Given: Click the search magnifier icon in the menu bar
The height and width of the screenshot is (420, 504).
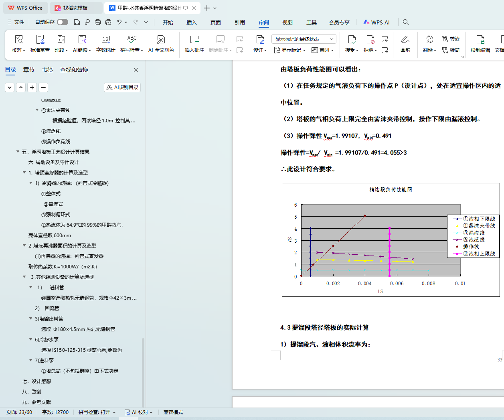Looking at the screenshot, I should [406, 22].
